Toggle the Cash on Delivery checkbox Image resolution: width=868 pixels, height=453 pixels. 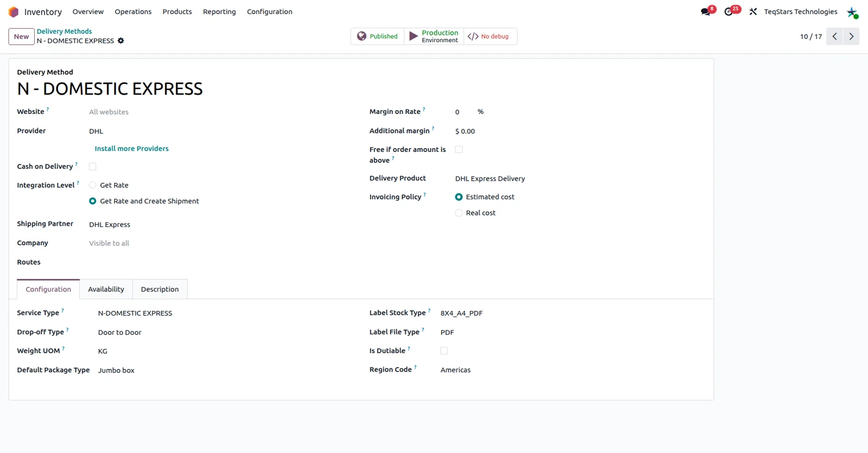click(93, 167)
